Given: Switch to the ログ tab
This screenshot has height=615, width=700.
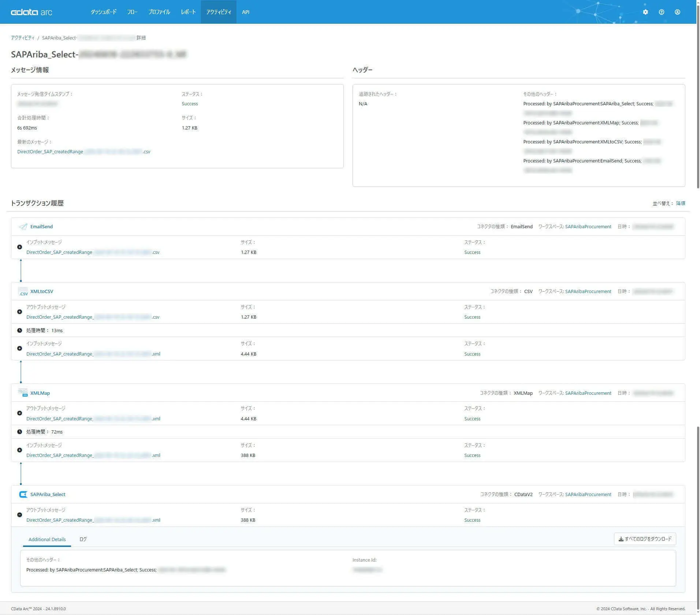Looking at the screenshot, I should click(x=83, y=540).
